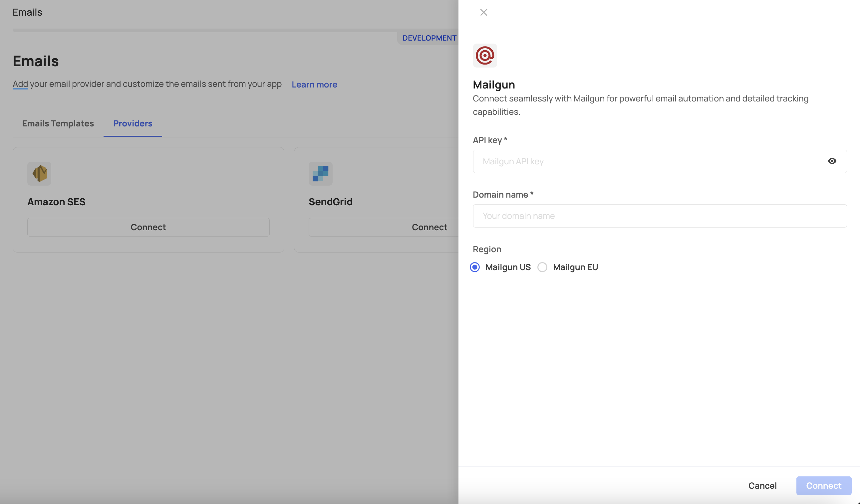Close the Mailgun side panel

pyautogui.click(x=483, y=12)
